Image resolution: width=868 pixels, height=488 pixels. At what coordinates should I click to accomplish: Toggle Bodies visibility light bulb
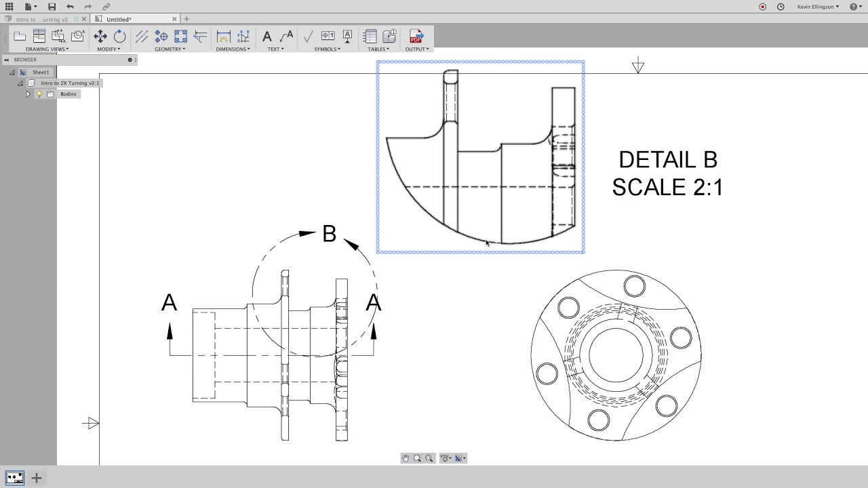click(39, 94)
